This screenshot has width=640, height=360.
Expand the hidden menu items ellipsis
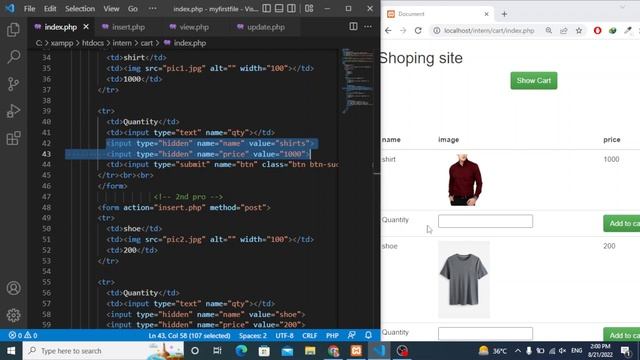(152, 9)
